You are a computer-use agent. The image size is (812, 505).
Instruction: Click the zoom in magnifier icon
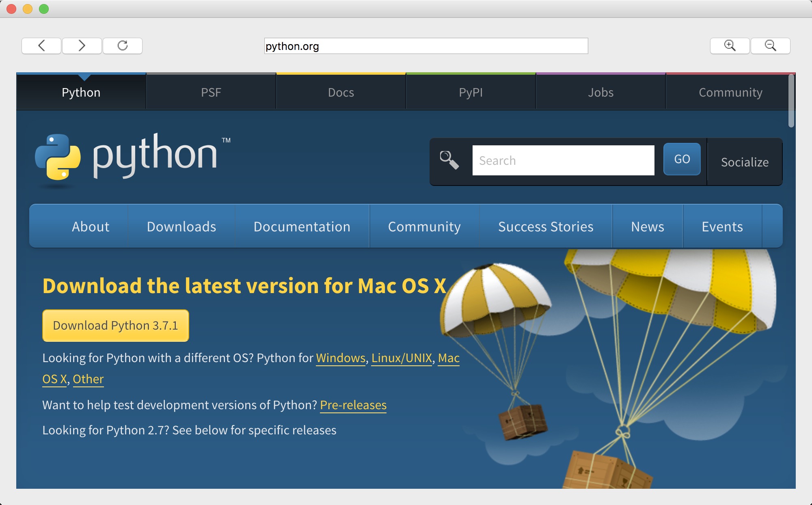tap(730, 46)
